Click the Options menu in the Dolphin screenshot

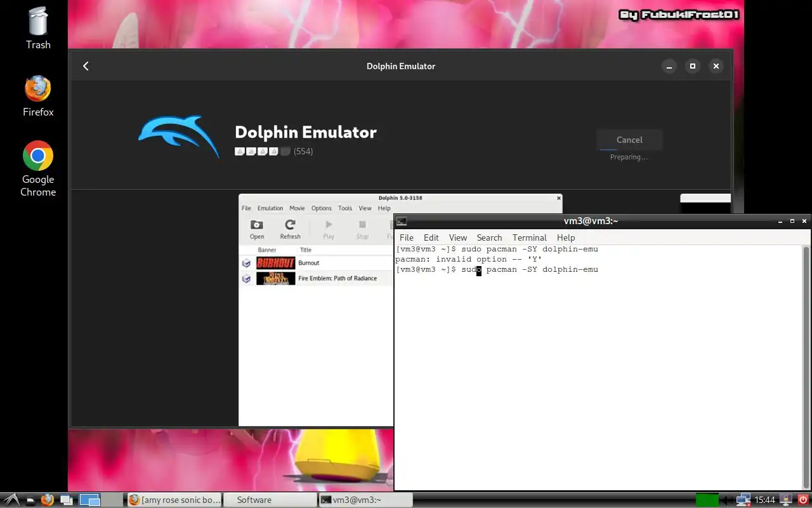[321, 208]
